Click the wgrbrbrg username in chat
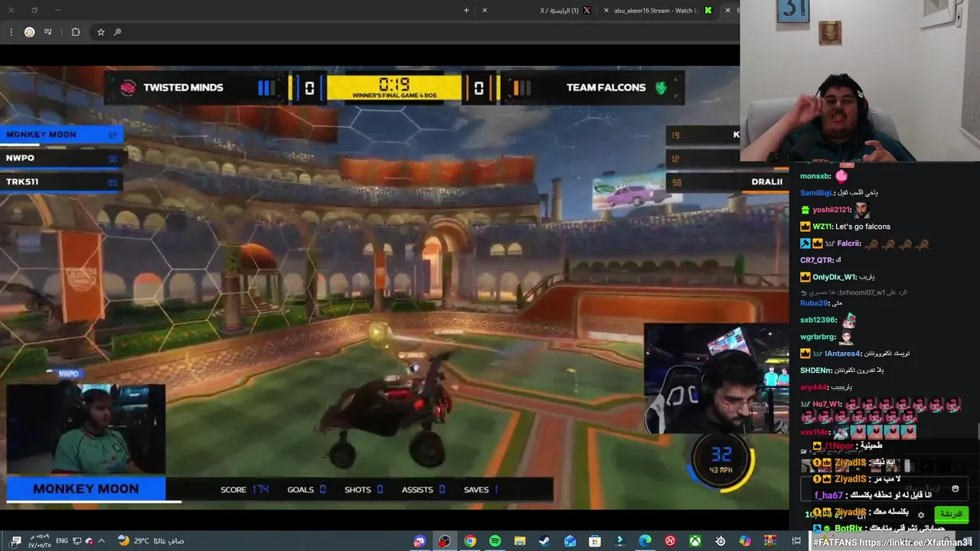 click(x=818, y=337)
